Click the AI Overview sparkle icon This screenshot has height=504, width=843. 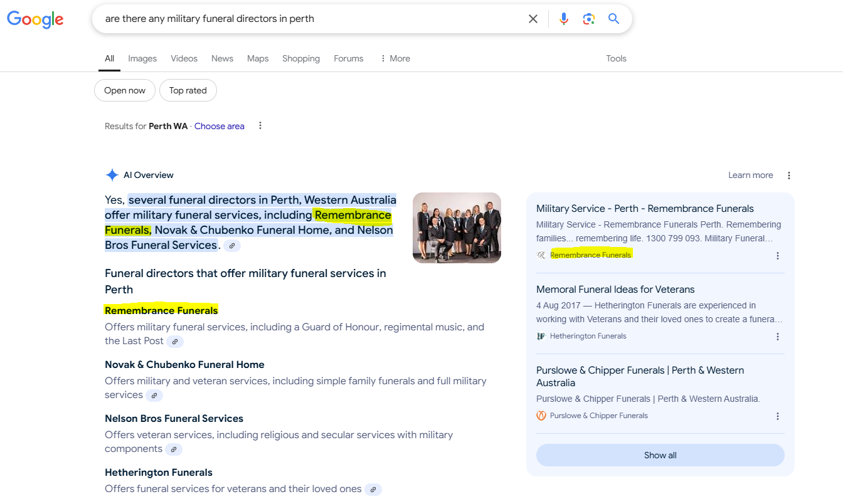click(112, 175)
